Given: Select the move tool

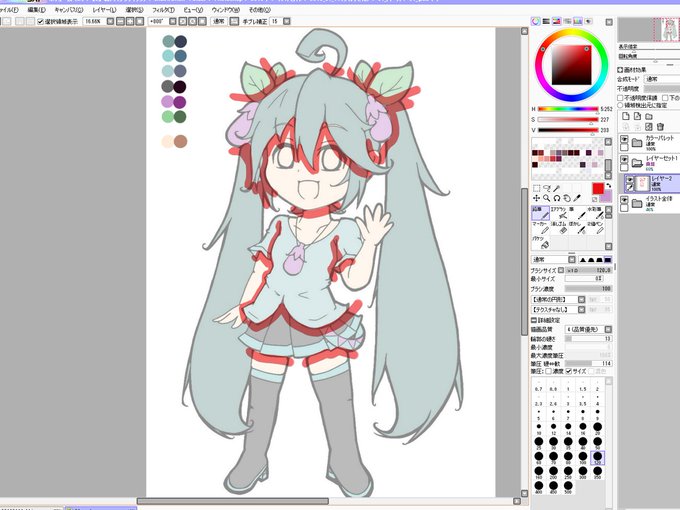Looking at the screenshot, I should [x=536, y=198].
